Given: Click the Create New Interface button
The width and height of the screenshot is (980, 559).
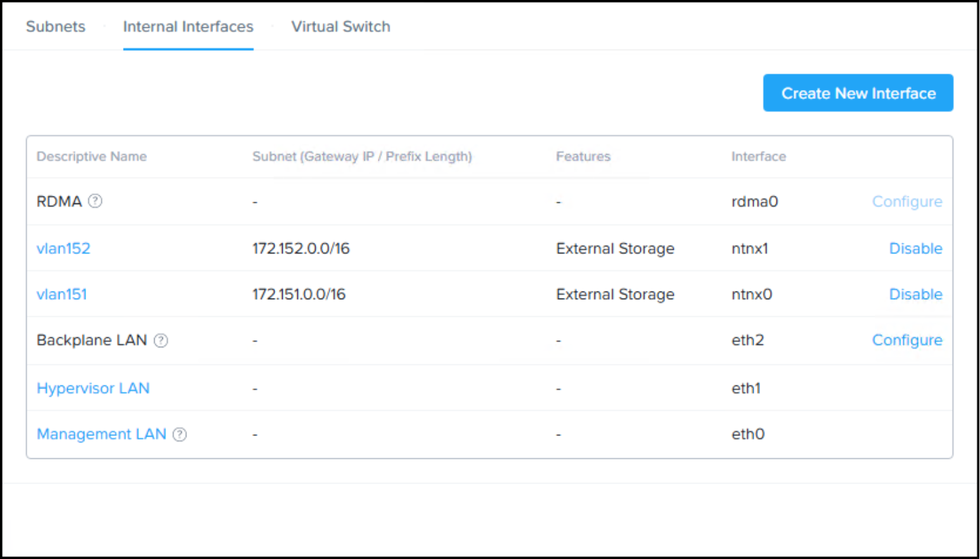Looking at the screenshot, I should [x=858, y=93].
